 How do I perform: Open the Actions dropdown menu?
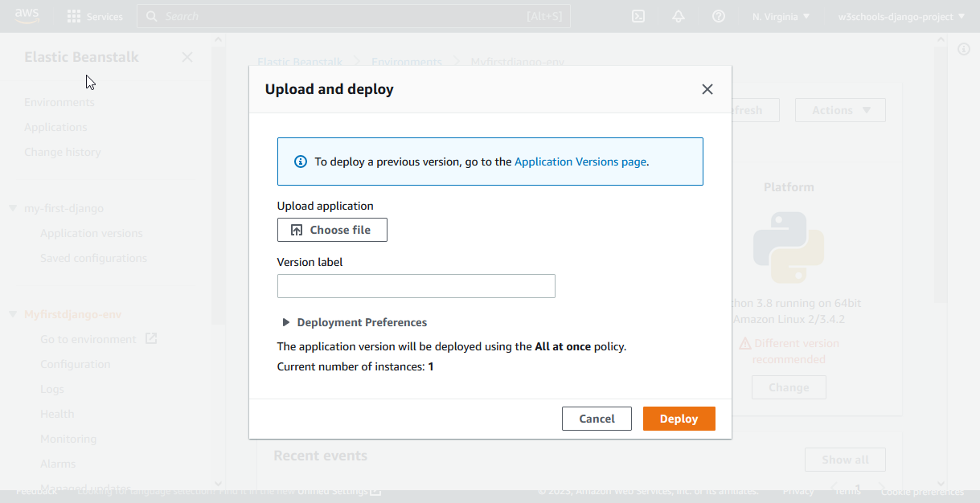pos(840,110)
